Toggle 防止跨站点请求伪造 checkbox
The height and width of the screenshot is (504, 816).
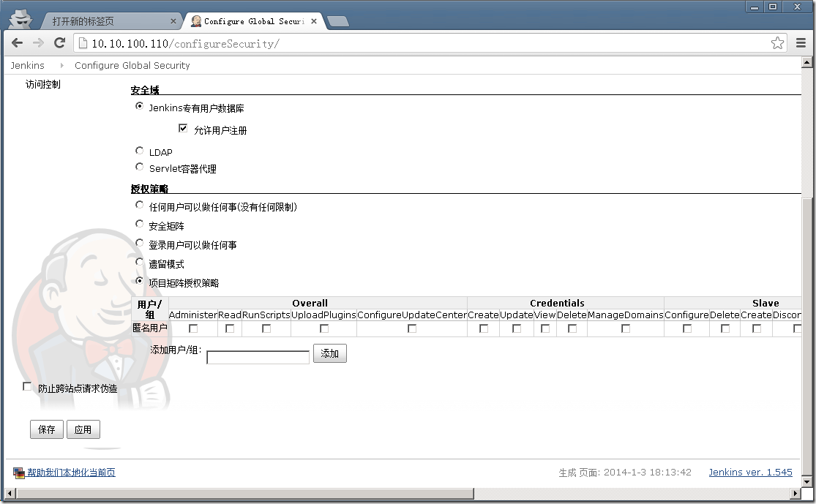pos(27,386)
